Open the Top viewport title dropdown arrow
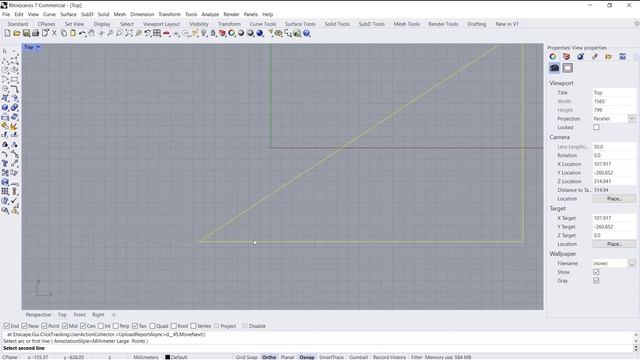The image size is (640, 360). (x=38, y=47)
